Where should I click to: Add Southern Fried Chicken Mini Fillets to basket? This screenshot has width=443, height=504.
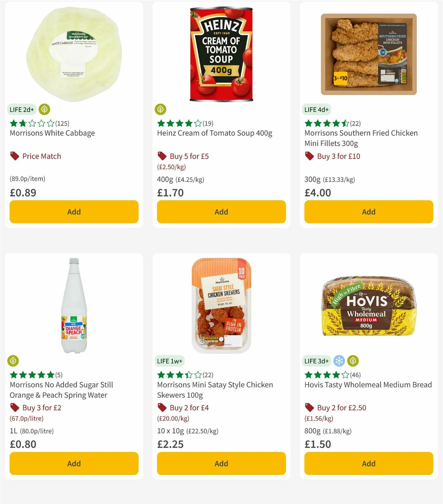tap(368, 211)
